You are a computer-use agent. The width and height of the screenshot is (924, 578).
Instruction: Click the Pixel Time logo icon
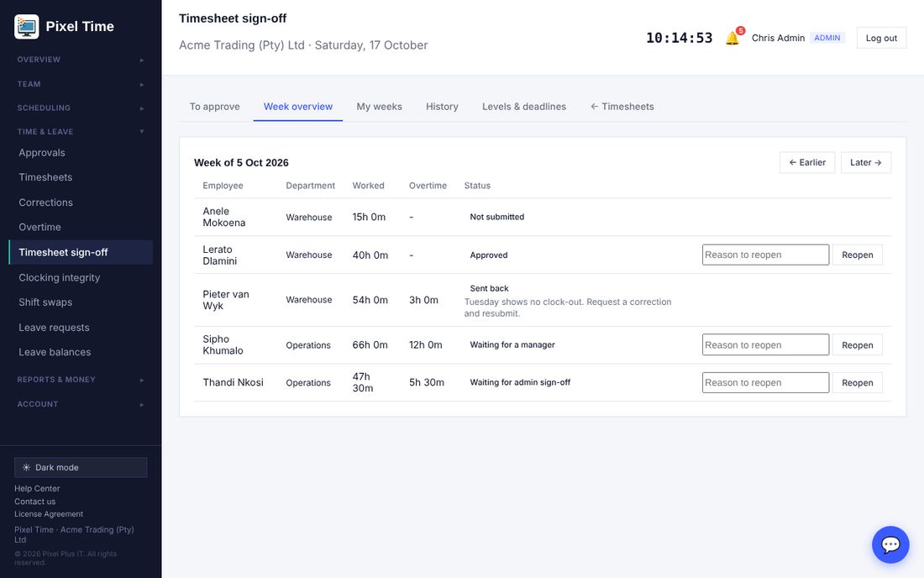27,27
